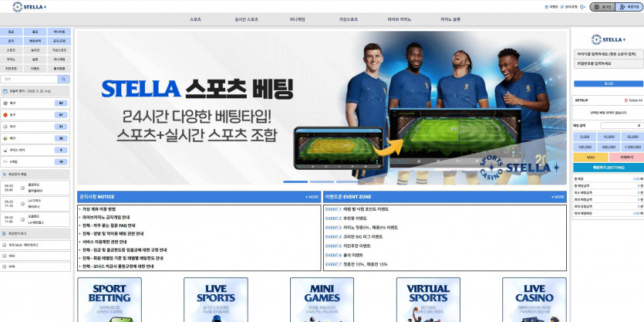The image size is (644, 322).
Task: Click the STELLA+ logo in the top-left header
Action: [29, 7]
